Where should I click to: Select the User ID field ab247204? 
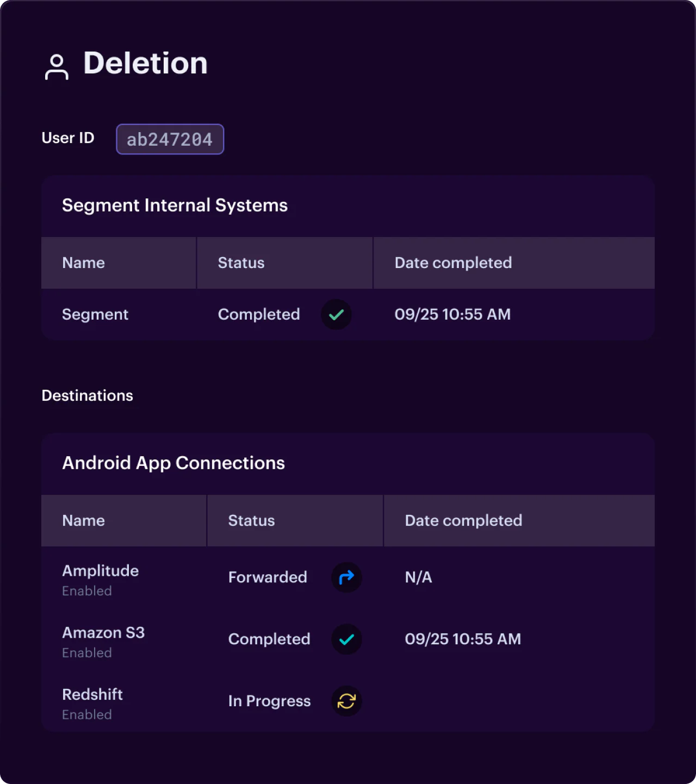pos(170,139)
